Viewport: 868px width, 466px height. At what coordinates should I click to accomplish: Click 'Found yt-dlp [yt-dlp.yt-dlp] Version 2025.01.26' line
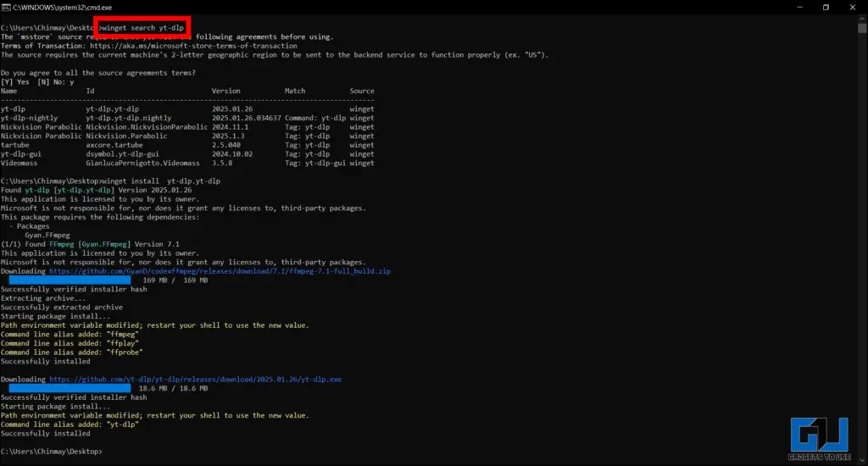tap(97, 190)
